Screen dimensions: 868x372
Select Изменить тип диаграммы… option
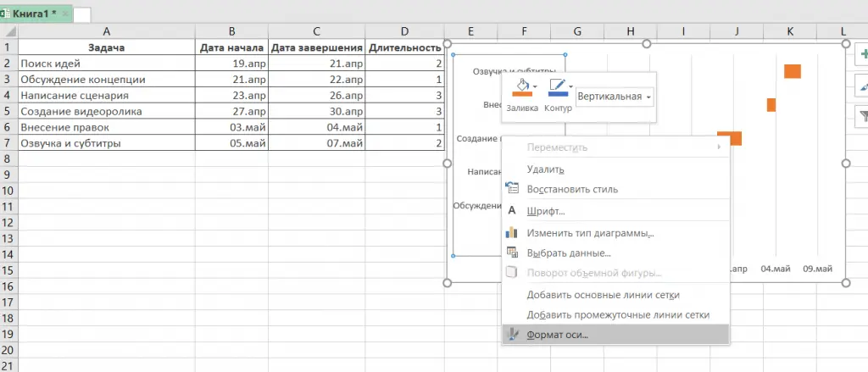point(590,233)
